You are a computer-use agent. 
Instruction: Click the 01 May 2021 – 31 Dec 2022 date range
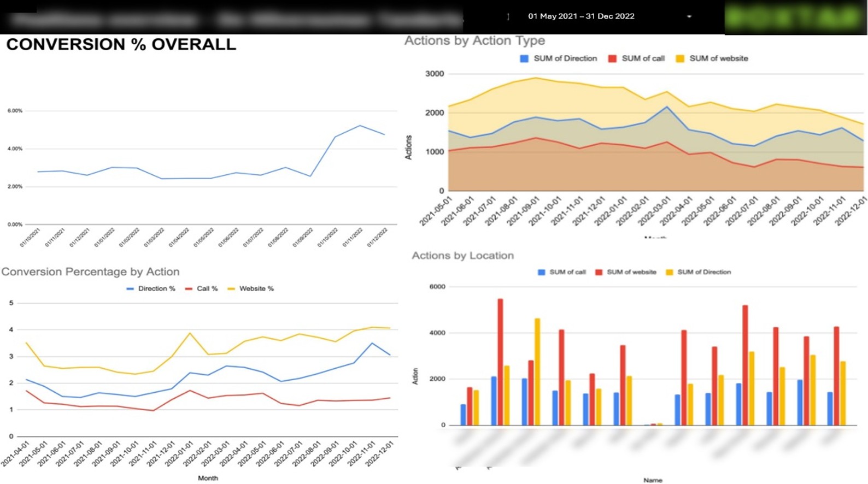(581, 16)
